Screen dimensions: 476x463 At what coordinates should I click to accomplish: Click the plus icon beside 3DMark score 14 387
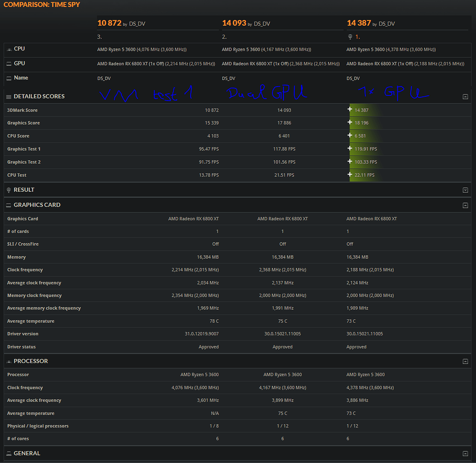point(350,110)
